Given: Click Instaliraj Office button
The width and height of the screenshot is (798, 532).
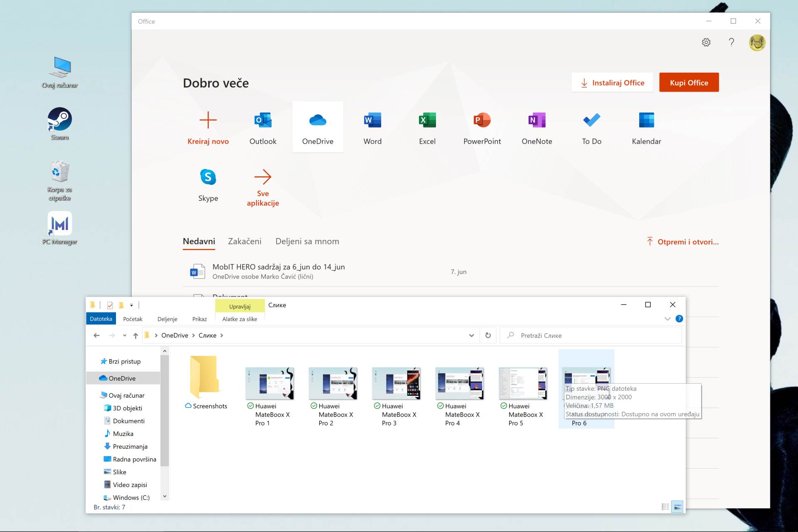Looking at the screenshot, I should pos(612,83).
